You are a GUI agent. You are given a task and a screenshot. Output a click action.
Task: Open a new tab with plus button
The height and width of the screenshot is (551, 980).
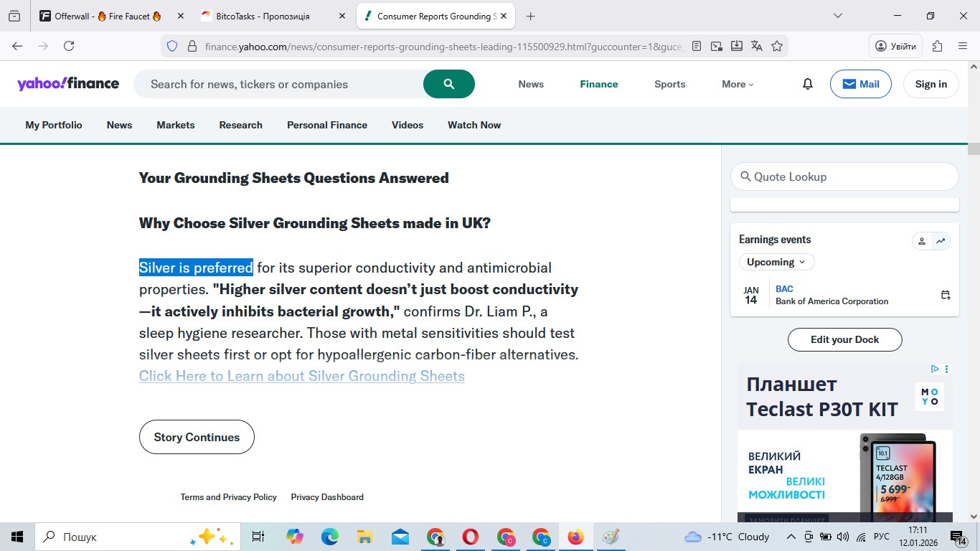[531, 16]
